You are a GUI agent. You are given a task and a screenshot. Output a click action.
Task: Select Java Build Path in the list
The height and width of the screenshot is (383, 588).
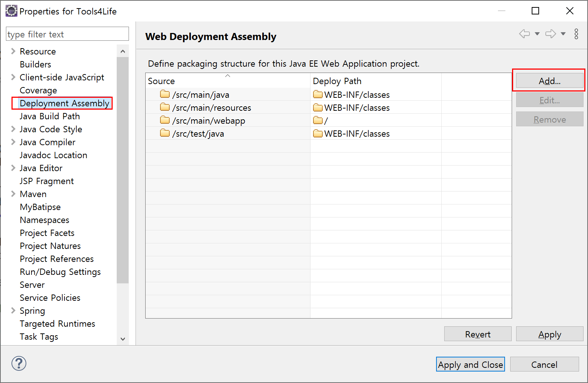50,116
